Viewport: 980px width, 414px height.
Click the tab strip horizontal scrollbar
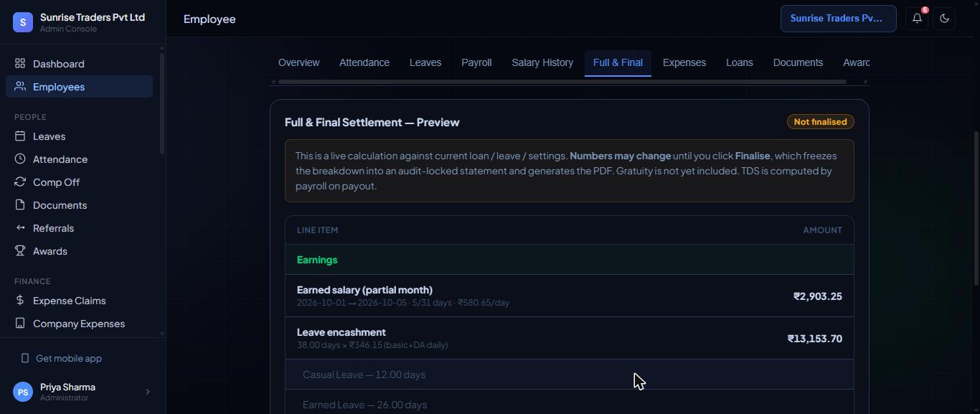(562, 82)
